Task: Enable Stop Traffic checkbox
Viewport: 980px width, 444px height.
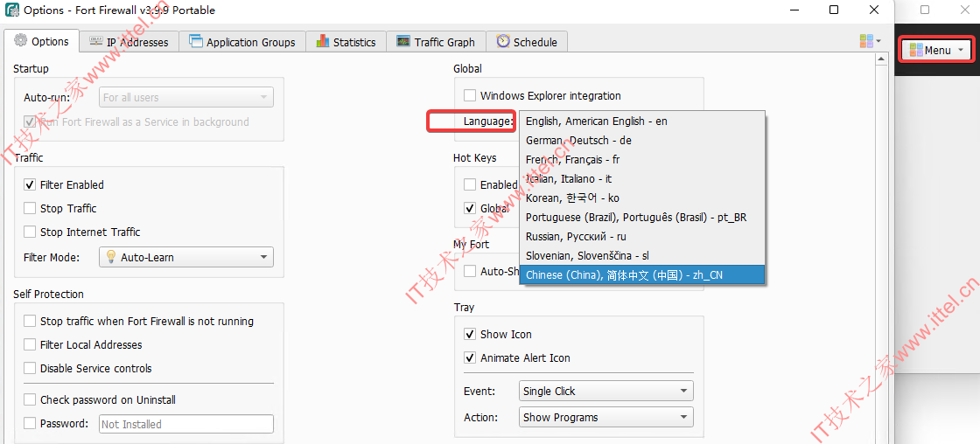Action: pyautogui.click(x=30, y=209)
